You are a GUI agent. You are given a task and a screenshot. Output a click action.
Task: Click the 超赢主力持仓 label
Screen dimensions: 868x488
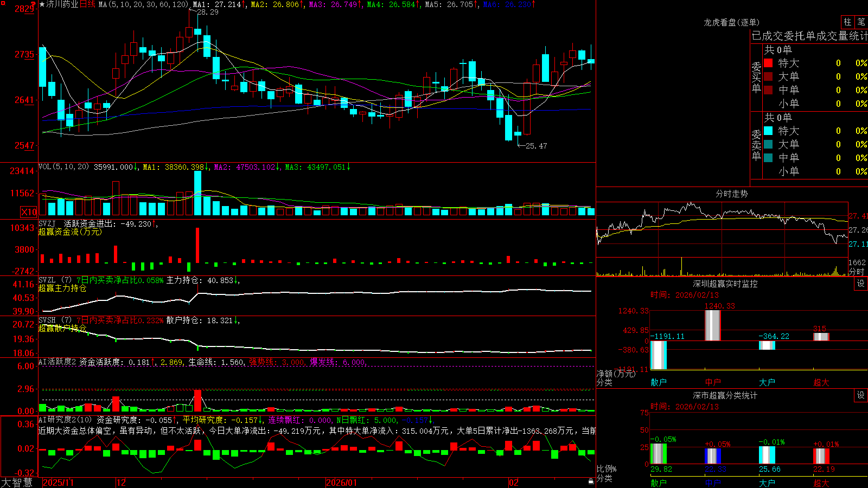point(62,288)
